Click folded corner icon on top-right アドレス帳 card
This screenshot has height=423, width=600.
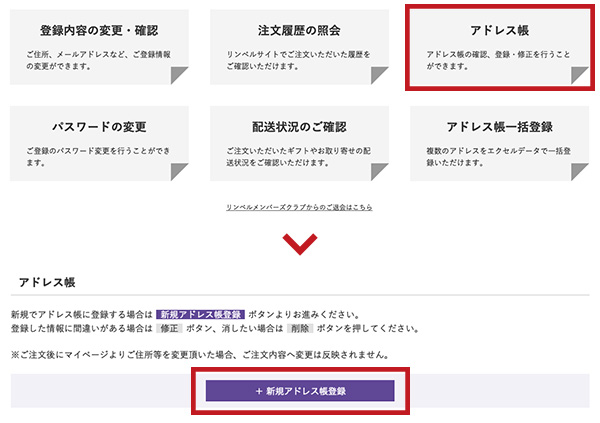pos(578,76)
